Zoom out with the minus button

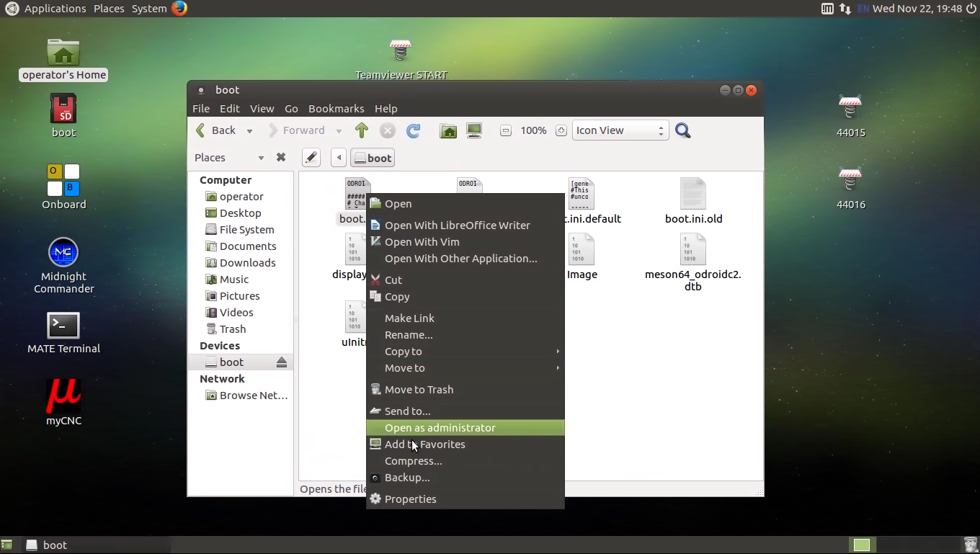506,130
